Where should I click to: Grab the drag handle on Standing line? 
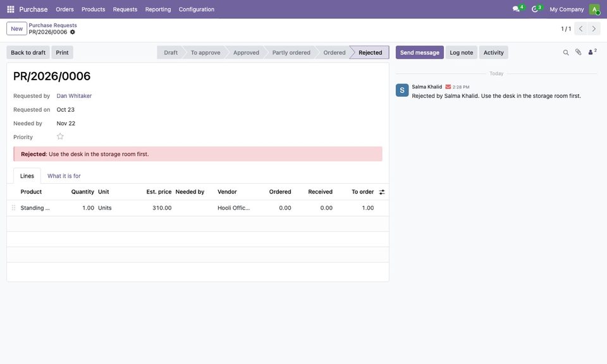click(x=13, y=208)
